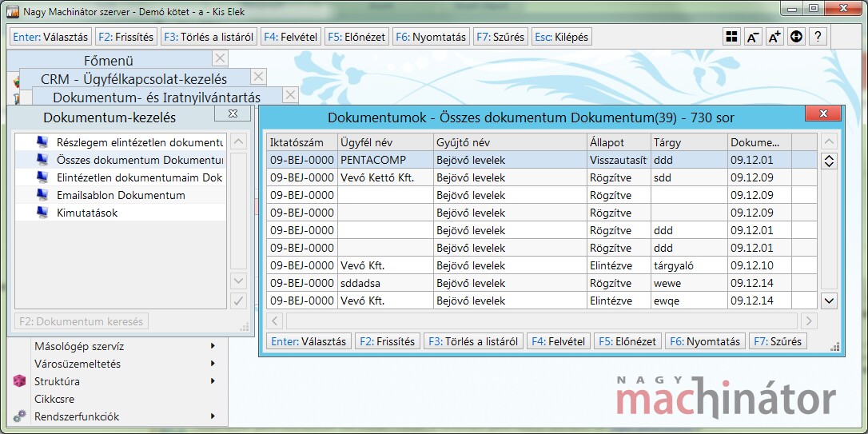Select Emailsablon Dokumentum in the list
This screenshot has height=434, width=868.
[x=120, y=195]
